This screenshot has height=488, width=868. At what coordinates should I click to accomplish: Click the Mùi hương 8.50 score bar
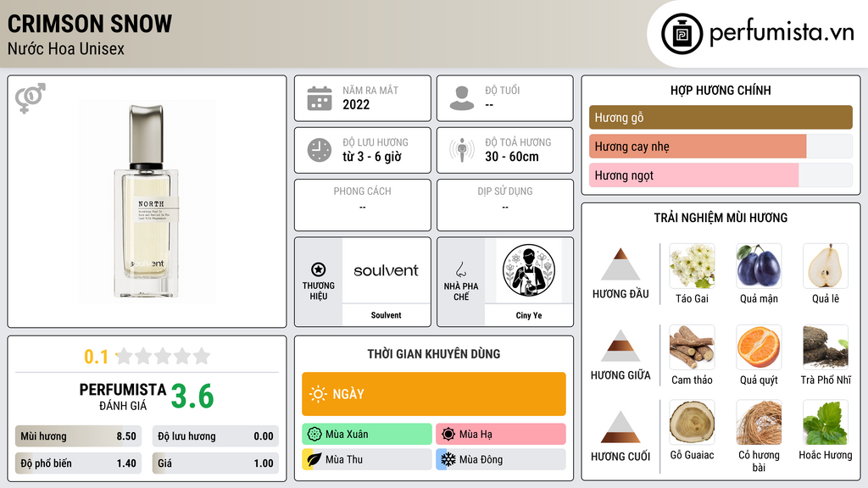tap(78, 436)
